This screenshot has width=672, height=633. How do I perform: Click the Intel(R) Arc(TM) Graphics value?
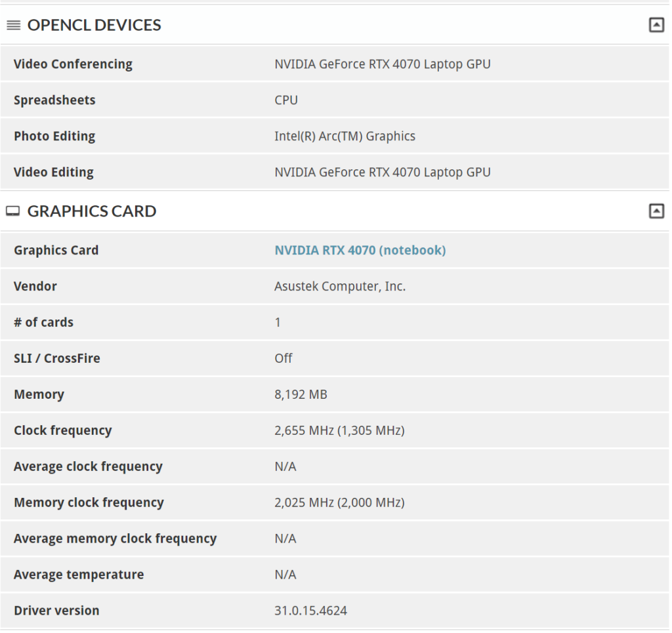345,136
